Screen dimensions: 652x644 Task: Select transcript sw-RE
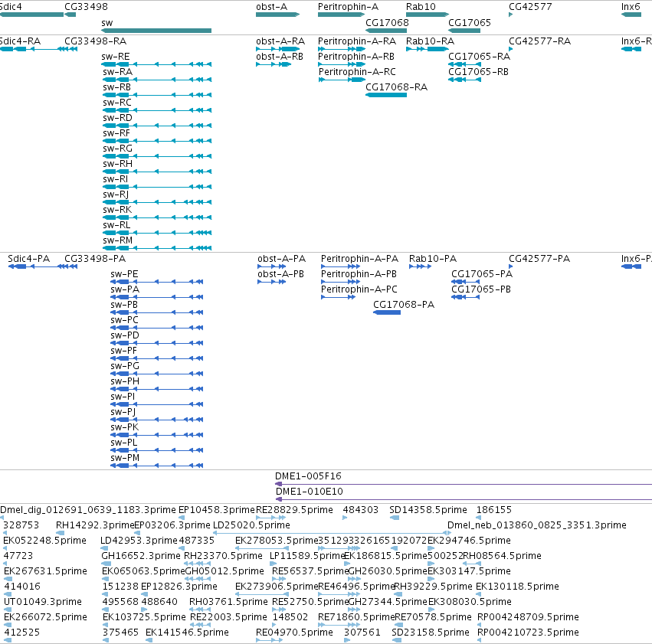click(x=156, y=64)
